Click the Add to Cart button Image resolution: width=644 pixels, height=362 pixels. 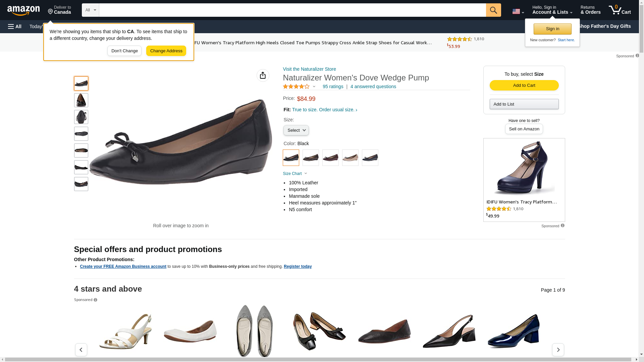(524, 85)
